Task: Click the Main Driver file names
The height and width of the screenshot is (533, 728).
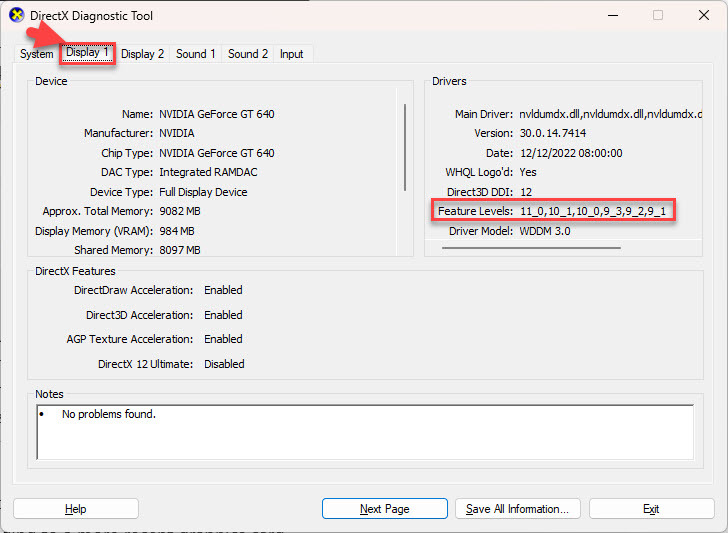Action: (x=610, y=114)
